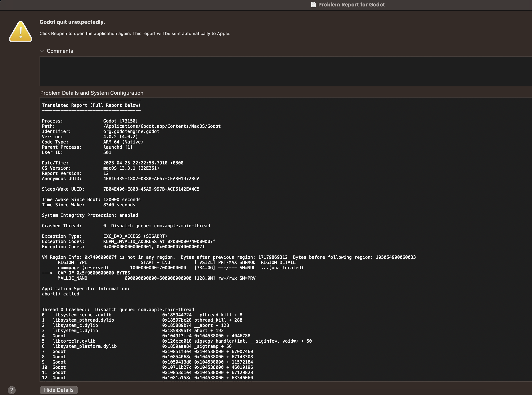Click the Hide Details button
The width and height of the screenshot is (532, 395).
59,390
